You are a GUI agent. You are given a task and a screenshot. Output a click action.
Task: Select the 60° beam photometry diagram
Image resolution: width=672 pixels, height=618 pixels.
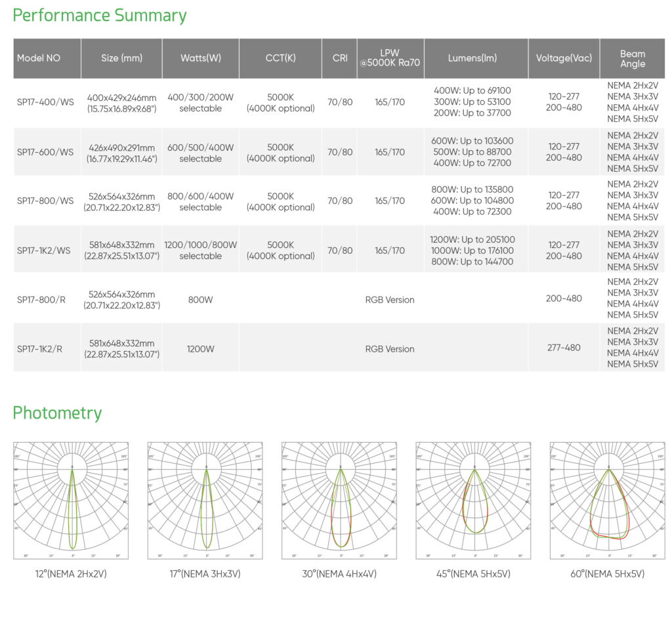point(608,500)
